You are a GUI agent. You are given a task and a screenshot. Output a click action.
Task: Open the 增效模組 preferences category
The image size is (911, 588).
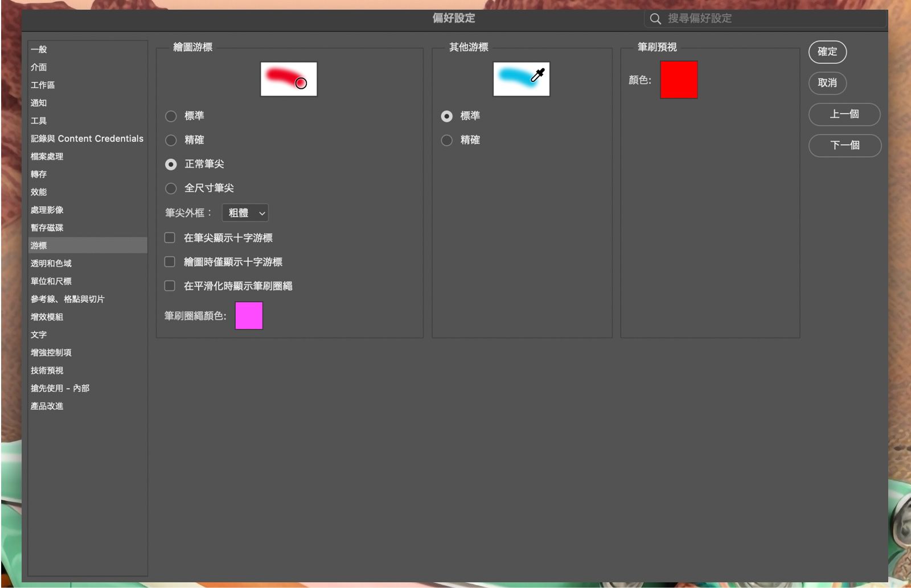(88, 317)
